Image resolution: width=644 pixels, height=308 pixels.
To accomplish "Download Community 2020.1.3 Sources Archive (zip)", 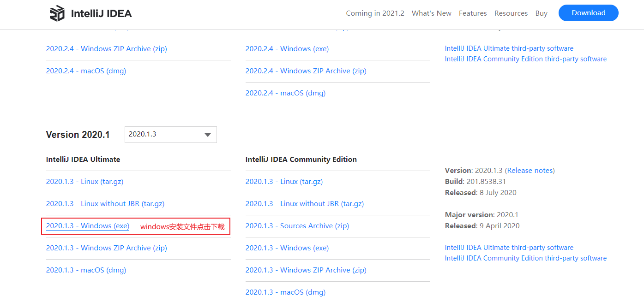I will pyautogui.click(x=297, y=226).
